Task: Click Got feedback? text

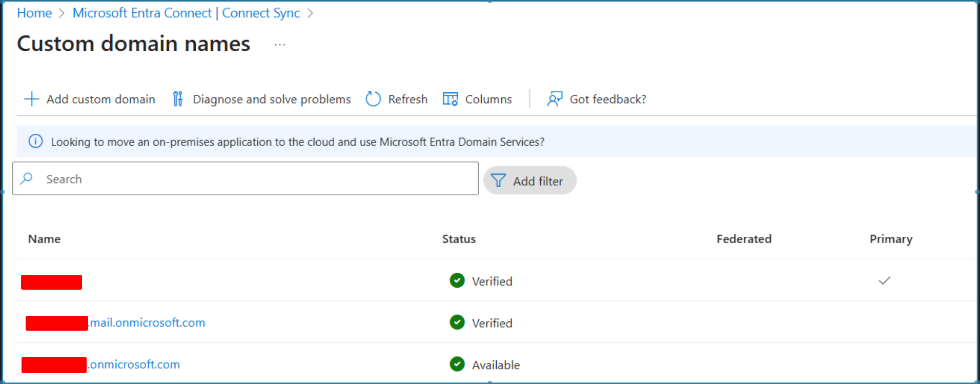Action: (x=608, y=99)
